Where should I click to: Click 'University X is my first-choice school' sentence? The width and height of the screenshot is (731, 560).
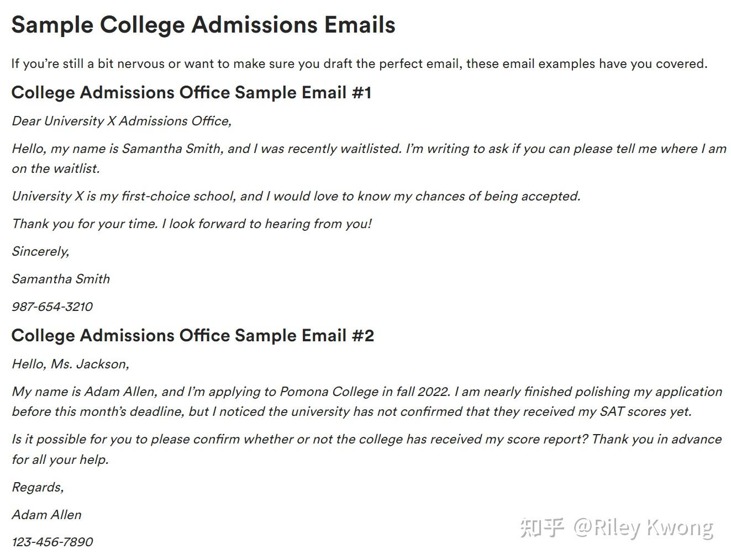(296, 196)
